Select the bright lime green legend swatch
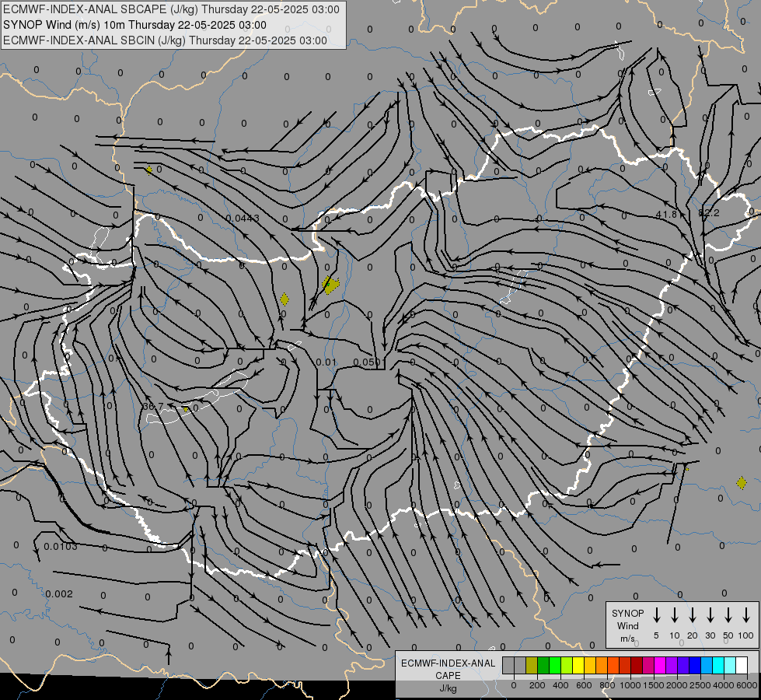The height and width of the screenshot is (700, 761). [555, 665]
